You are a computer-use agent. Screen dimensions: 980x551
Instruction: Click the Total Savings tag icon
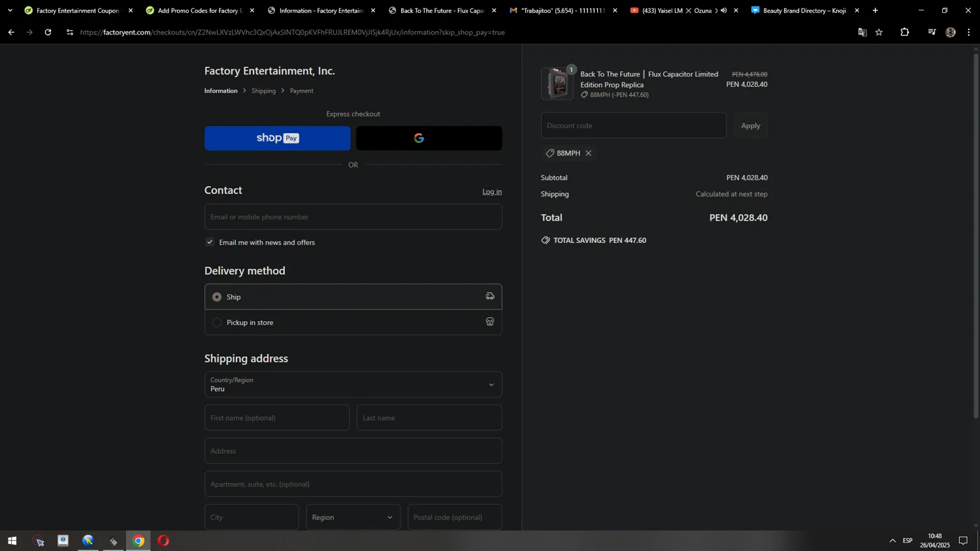[546, 240]
